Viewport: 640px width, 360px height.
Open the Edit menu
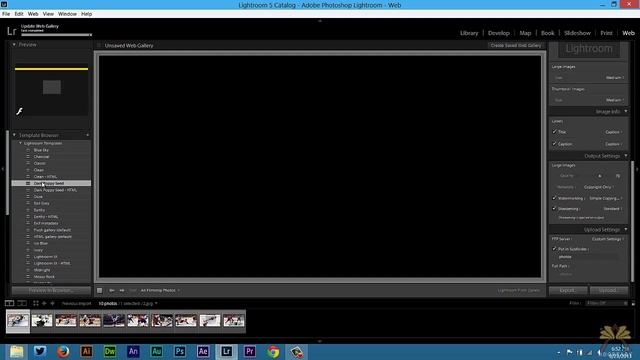click(x=19, y=14)
